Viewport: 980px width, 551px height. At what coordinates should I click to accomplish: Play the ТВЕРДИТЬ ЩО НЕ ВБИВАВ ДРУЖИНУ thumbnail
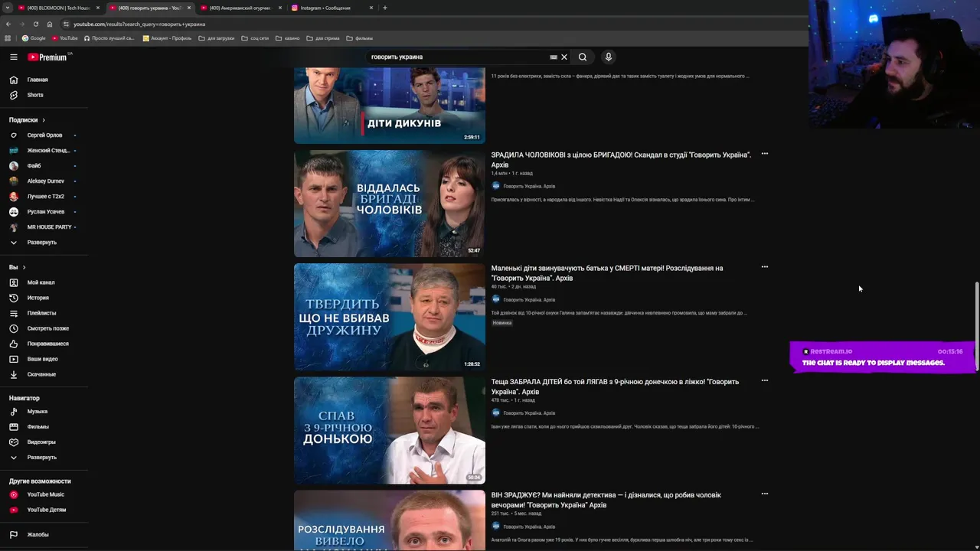[390, 317]
